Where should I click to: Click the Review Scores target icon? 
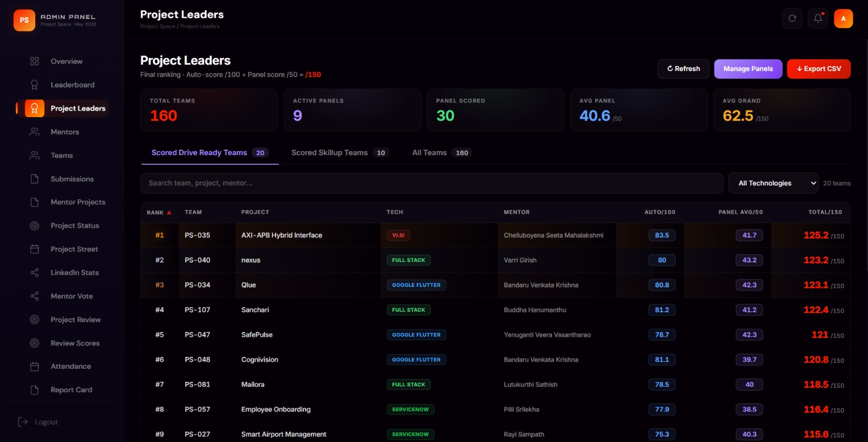[x=35, y=343]
